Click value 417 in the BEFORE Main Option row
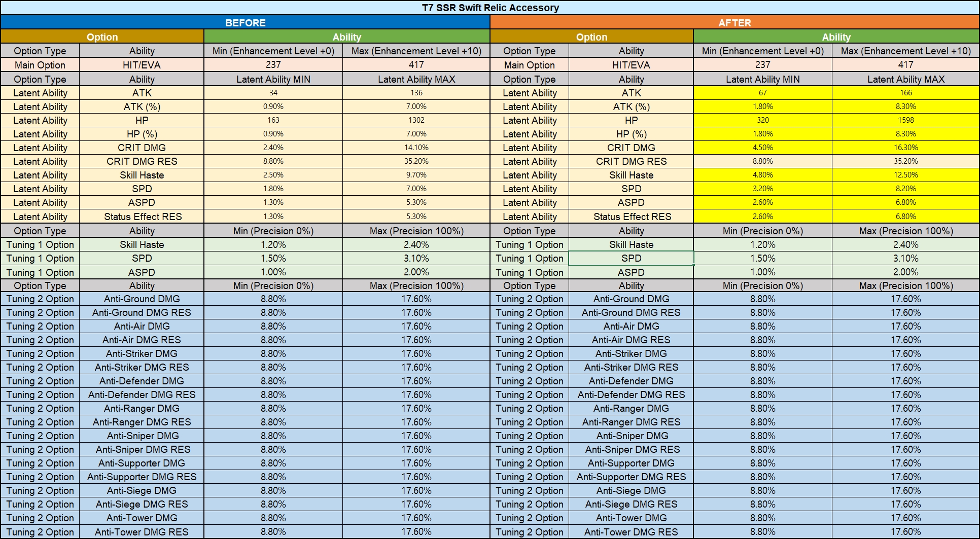Image resolution: width=980 pixels, height=539 pixels. (416, 64)
